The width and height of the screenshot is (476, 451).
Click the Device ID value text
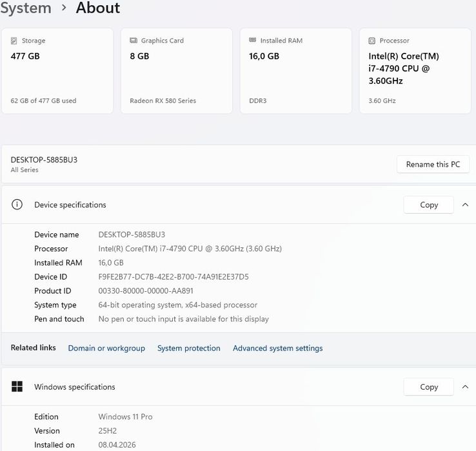click(x=174, y=277)
